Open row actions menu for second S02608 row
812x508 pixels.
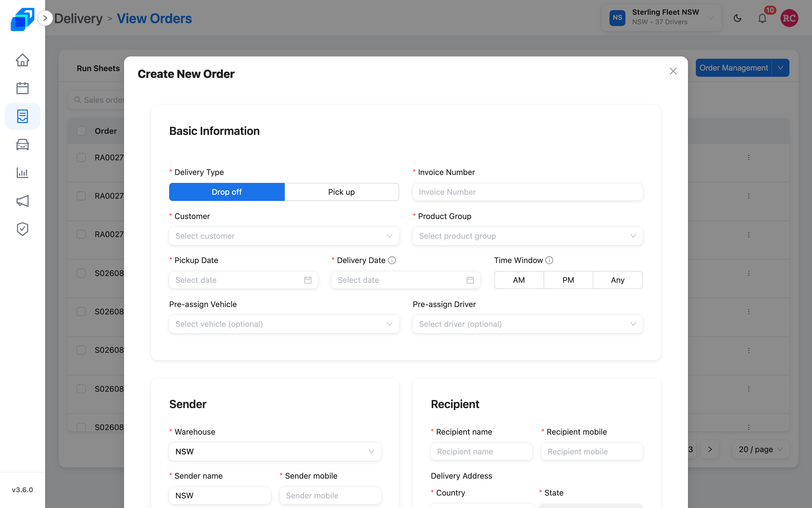click(749, 312)
